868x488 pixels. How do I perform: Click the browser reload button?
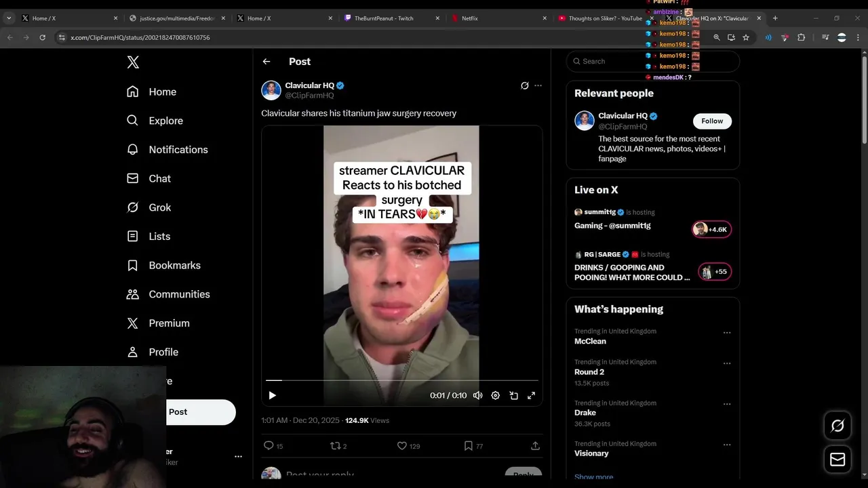pyautogui.click(x=42, y=37)
